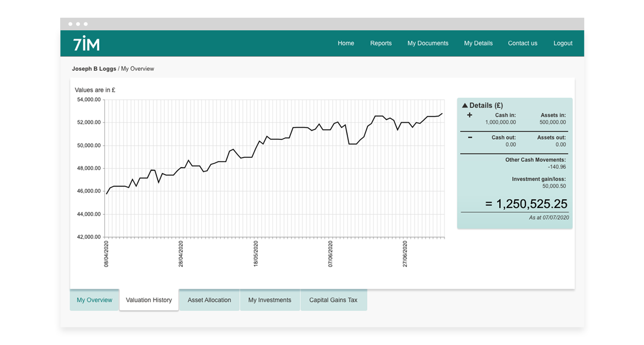The width and height of the screenshot is (644, 345).
Task: Switch to the My Overview tab
Action: coord(94,300)
